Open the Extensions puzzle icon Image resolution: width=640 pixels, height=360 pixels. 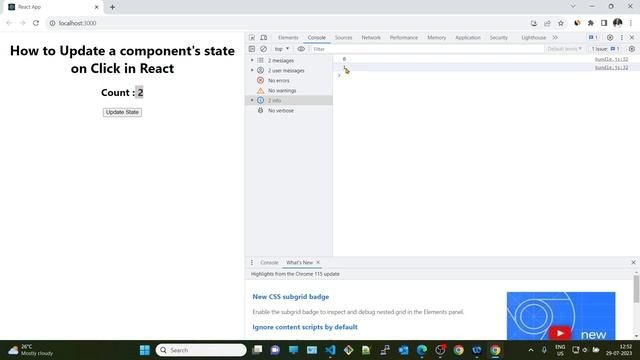tap(591, 23)
